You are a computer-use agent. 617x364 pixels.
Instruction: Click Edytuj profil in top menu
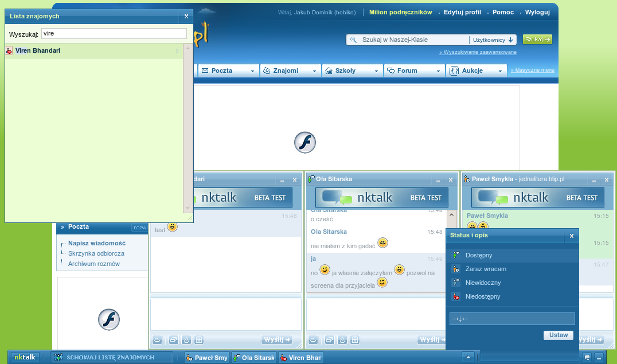pos(462,12)
